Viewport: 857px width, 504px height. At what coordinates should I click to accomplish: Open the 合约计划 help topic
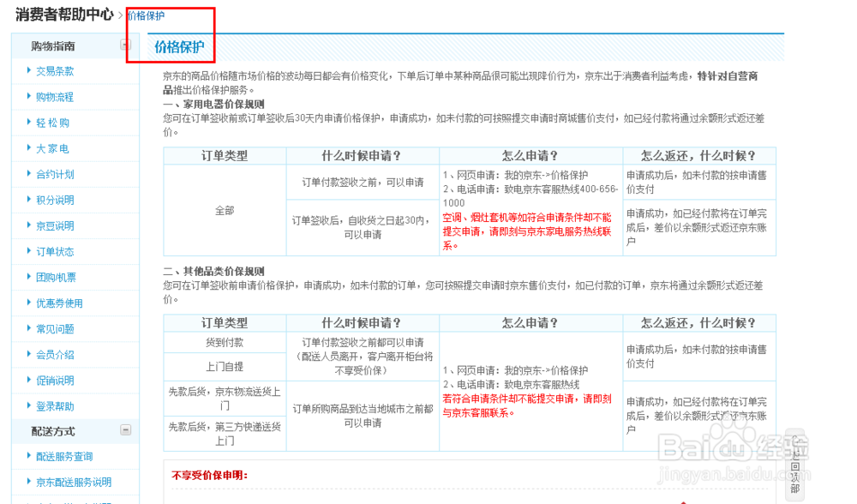[55, 174]
